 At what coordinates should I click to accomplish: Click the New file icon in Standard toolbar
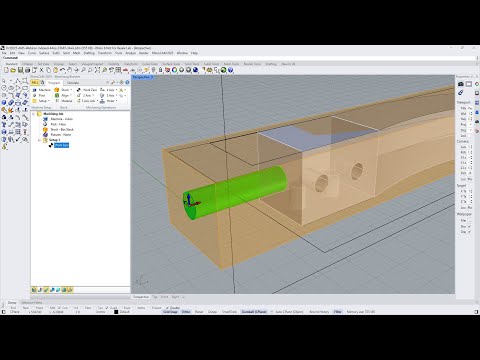[x=6, y=70]
